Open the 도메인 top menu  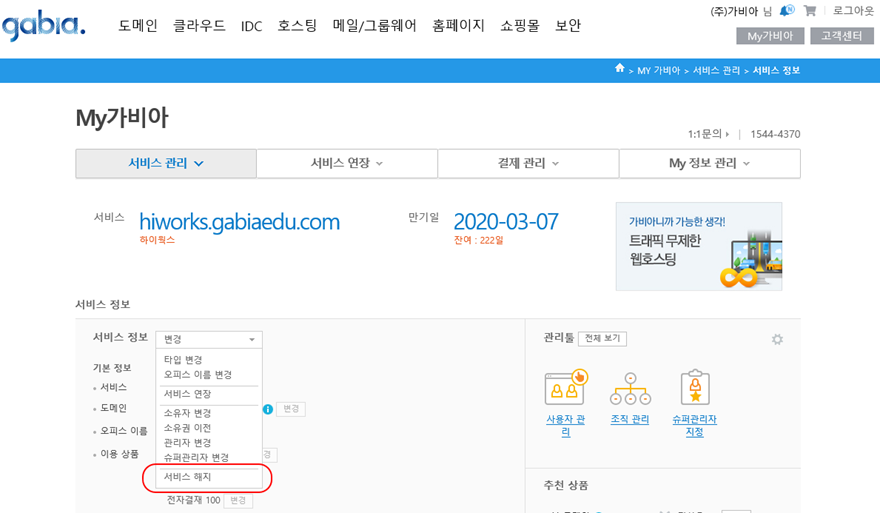coord(138,26)
